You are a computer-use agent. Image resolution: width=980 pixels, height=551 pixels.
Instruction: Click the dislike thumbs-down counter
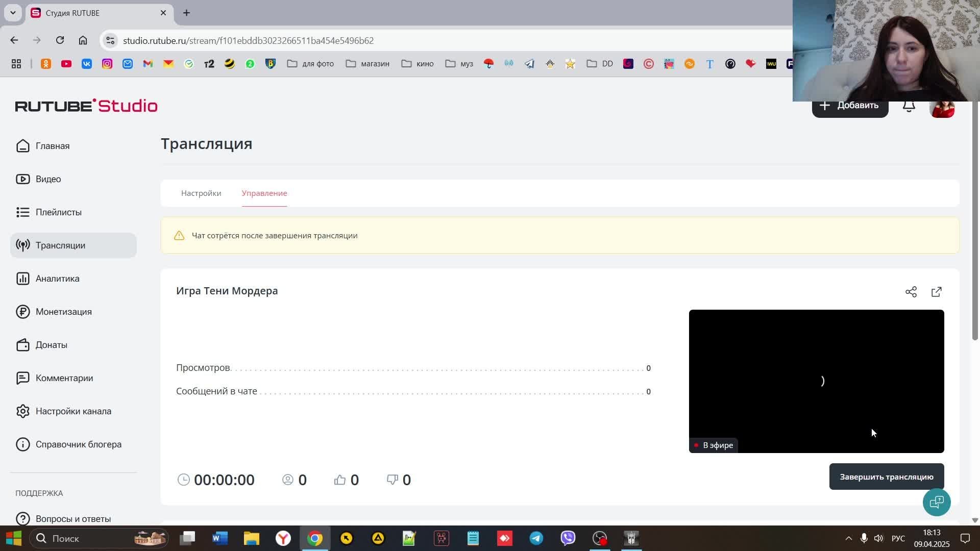399,480
